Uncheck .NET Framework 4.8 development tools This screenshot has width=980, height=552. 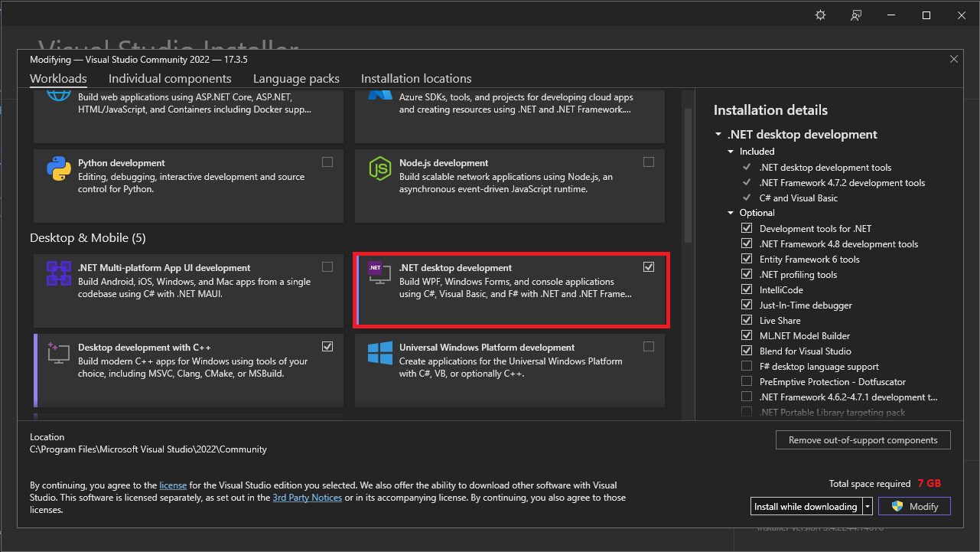coord(747,244)
